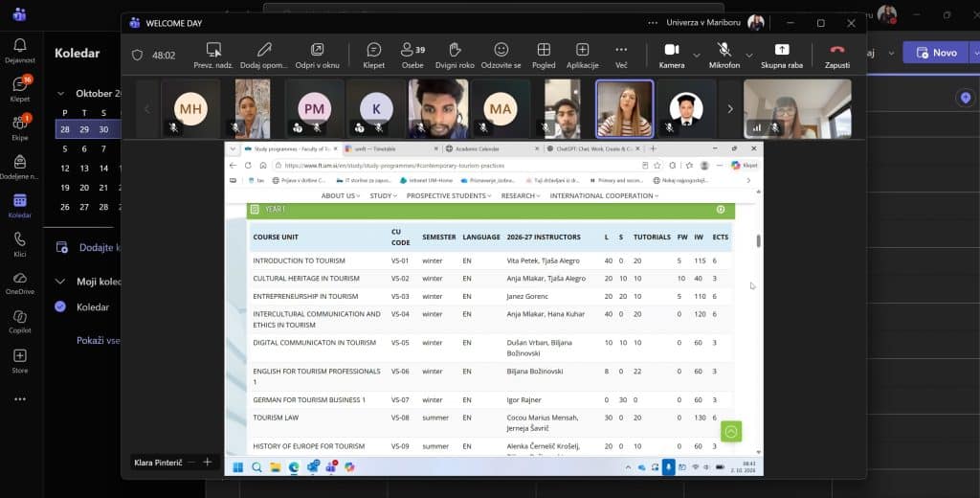Click INTRODUCTION TO TOURISM course row

(x=489, y=260)
